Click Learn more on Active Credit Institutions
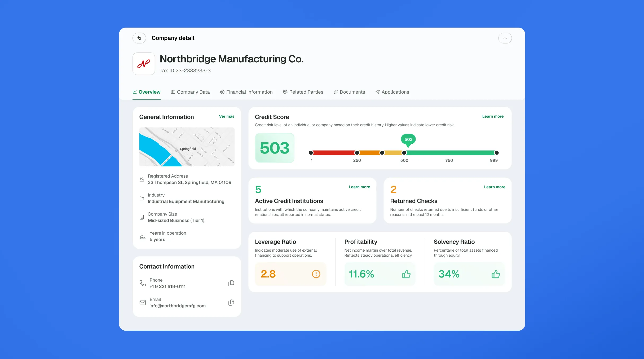The image size is (644, 359). 359,187
